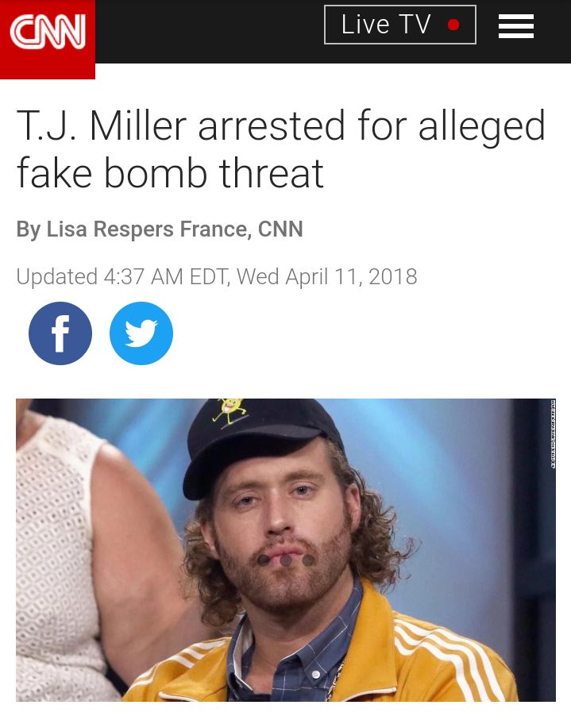571x728 pixels.
Task: Click the red live indicator dot
Action: tap(453, 25)
